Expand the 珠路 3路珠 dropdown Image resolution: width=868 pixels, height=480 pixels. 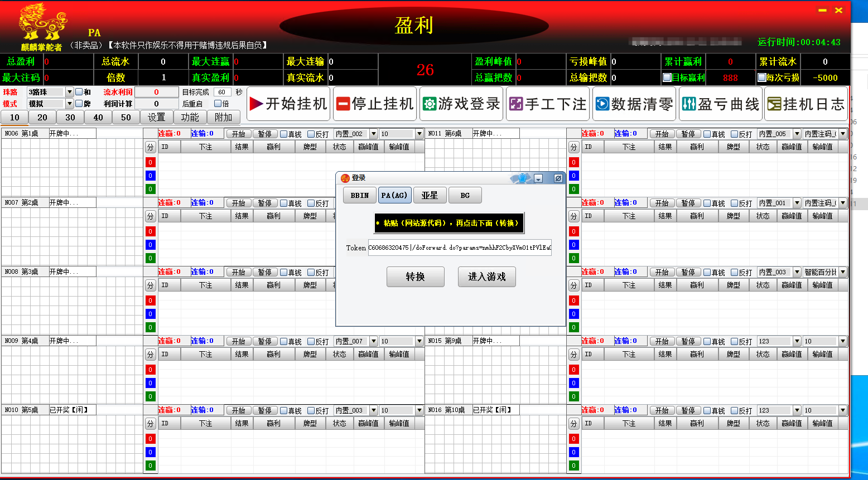[x=70, y=92]
